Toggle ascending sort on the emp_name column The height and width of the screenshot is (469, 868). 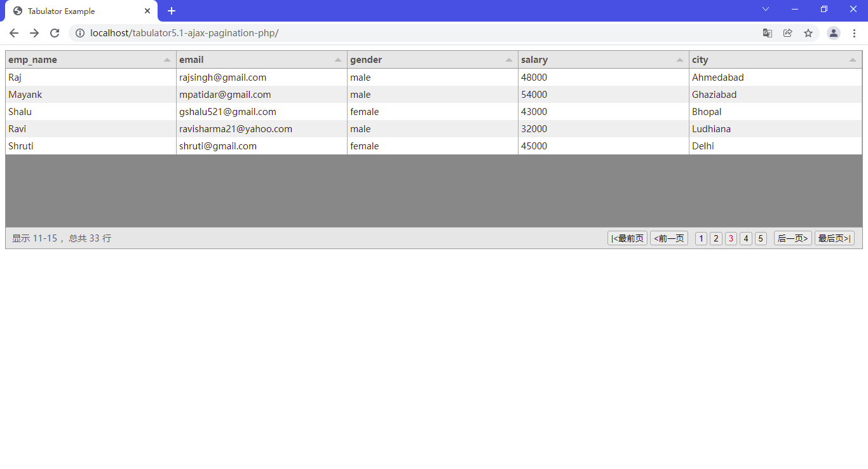[x=167, y=59]
